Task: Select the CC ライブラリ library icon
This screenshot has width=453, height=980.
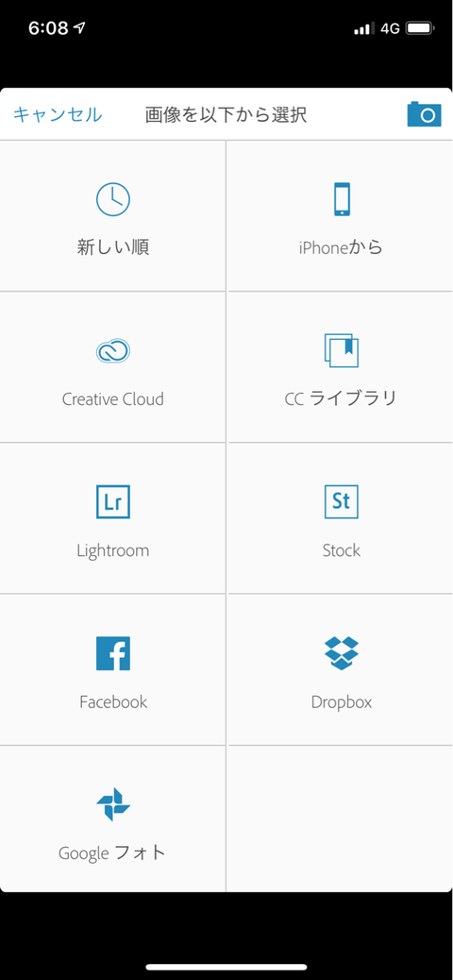Action: (x=341, y=350)
